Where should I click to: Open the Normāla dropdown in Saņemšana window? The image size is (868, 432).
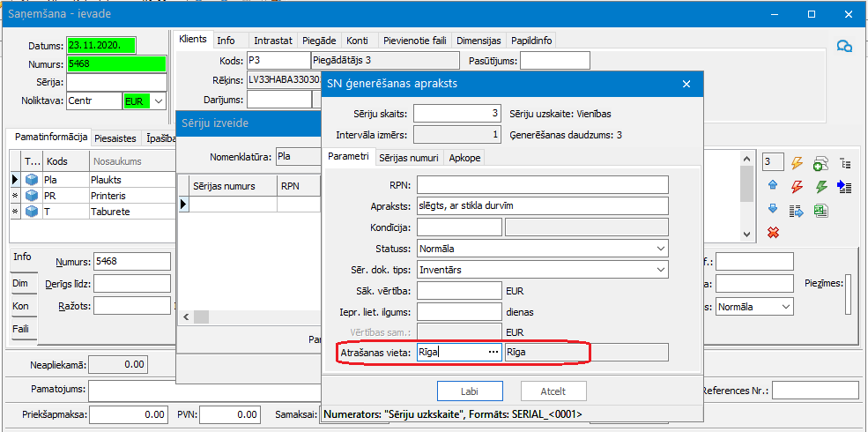[785, 306]
